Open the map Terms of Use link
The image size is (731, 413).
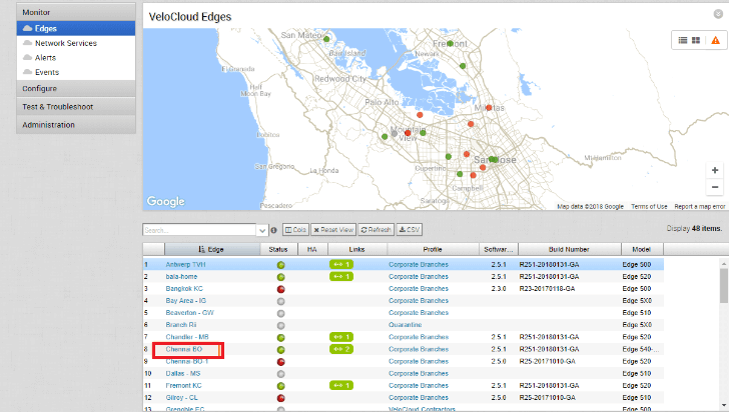[x=649, y=206]
